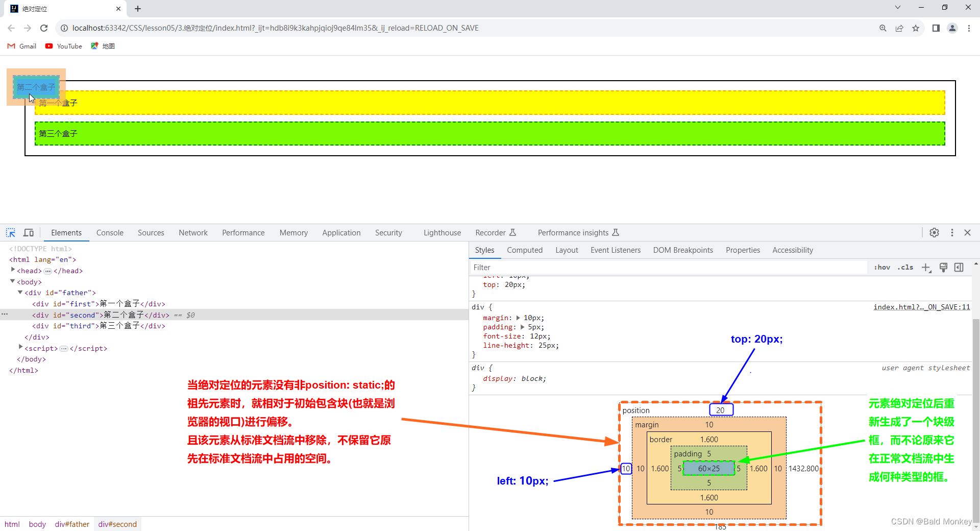
Task: Reload the current page
Action: click(x=44, y=28)
